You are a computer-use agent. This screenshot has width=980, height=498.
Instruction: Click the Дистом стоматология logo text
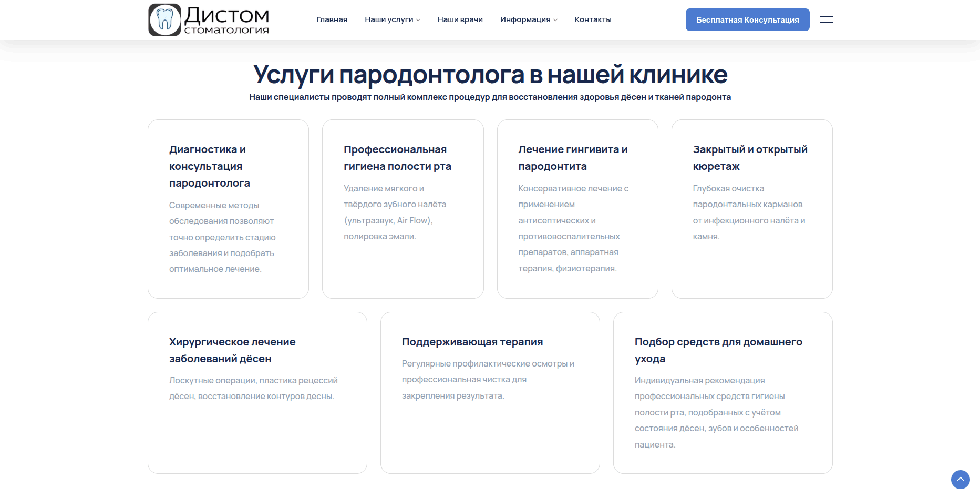[226, 21]
